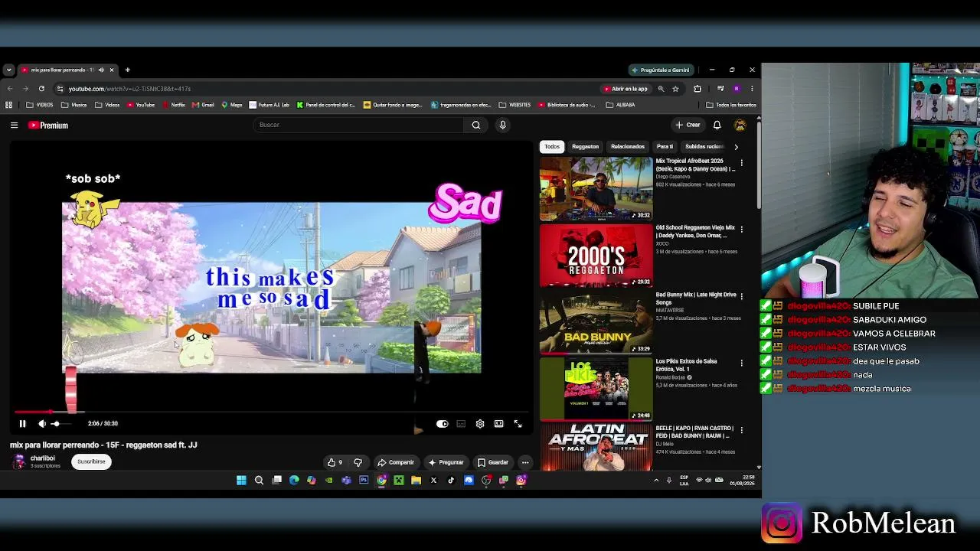Click the search magnifier button

point(476,125)
